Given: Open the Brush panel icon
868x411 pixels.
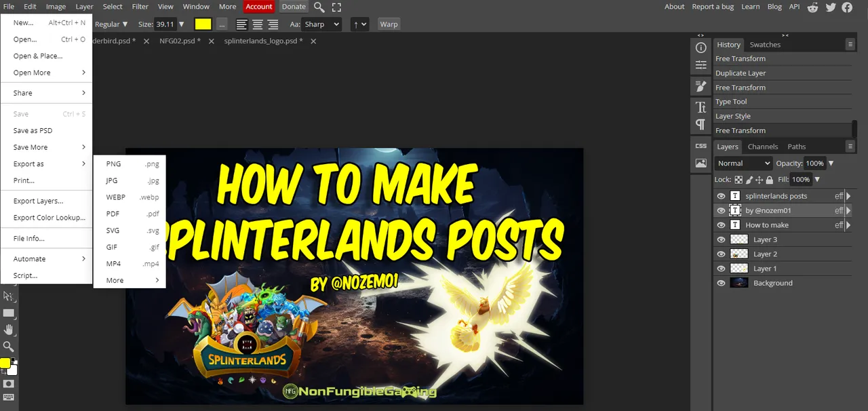Looking at the screenshot, I should point(701,86).
